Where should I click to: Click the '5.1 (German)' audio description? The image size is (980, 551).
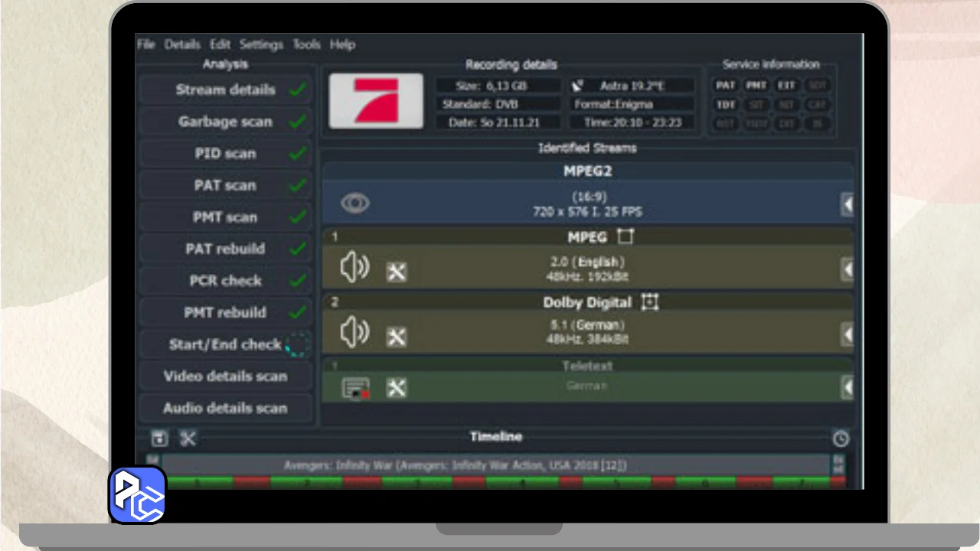click(x=587, y=325)
